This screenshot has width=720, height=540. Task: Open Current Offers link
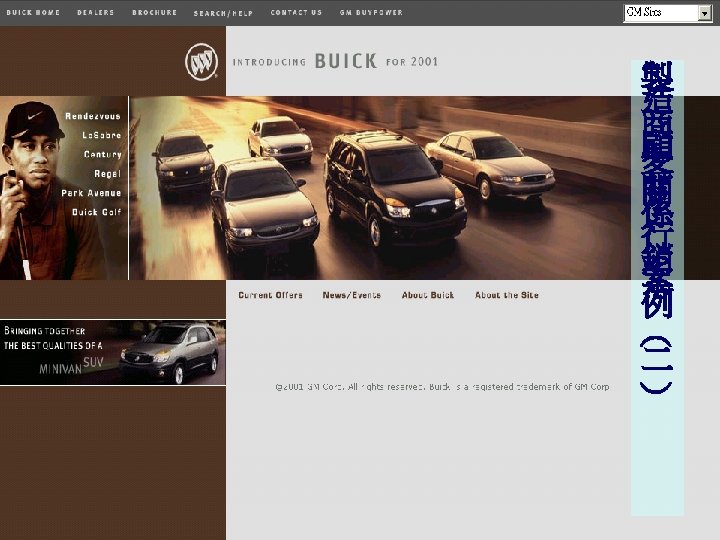[270, 295]
